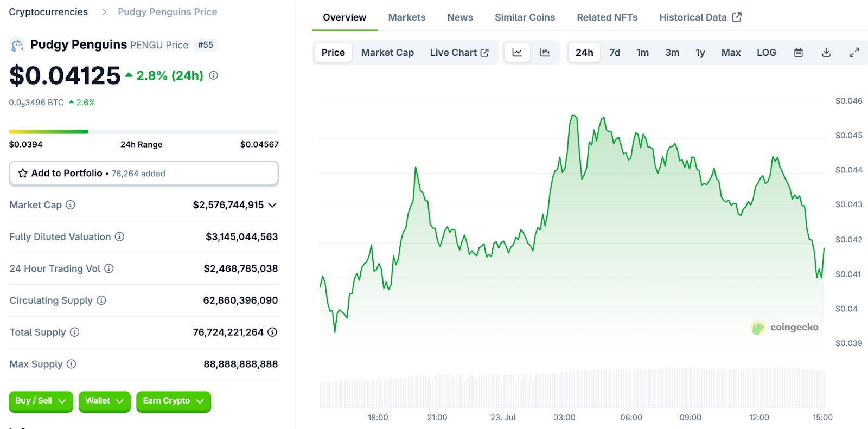The image size is (868, 429).
Task: Open the calendar date range picker
Action: tap(799, 53)
